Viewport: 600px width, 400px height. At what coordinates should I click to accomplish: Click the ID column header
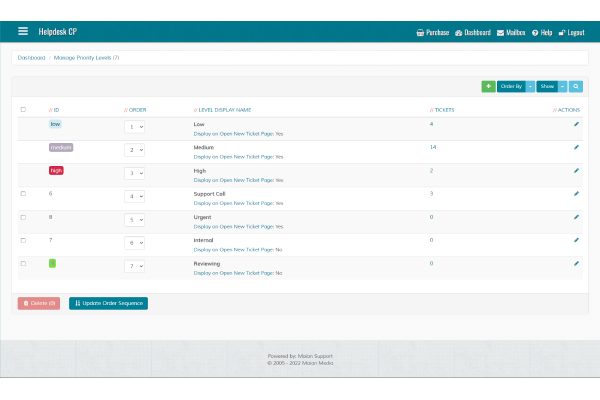point(54,110)
